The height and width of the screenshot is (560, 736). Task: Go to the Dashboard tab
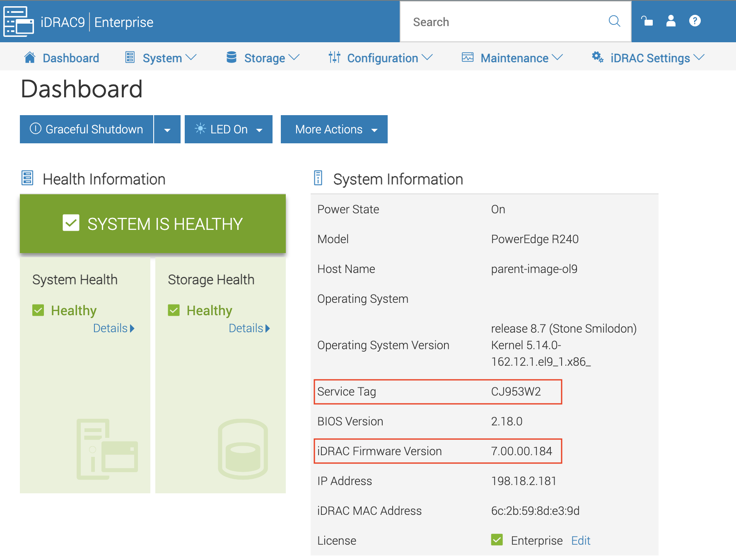(x=62, y=58)
